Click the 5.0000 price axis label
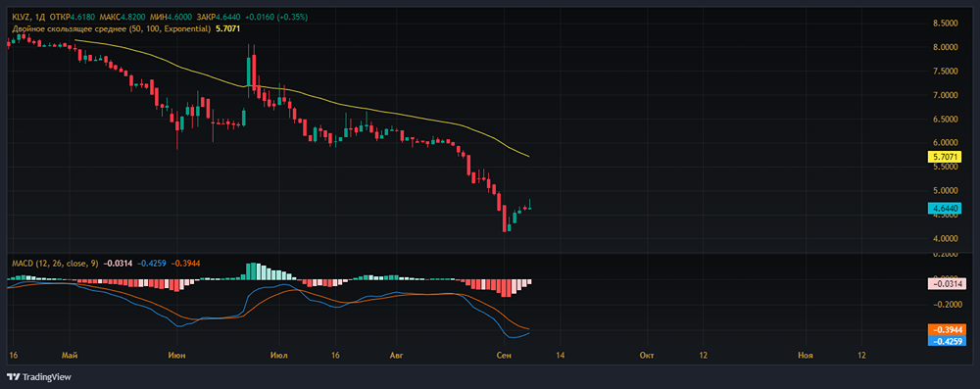The image size is (980, 389). click(x=945, y=191)
